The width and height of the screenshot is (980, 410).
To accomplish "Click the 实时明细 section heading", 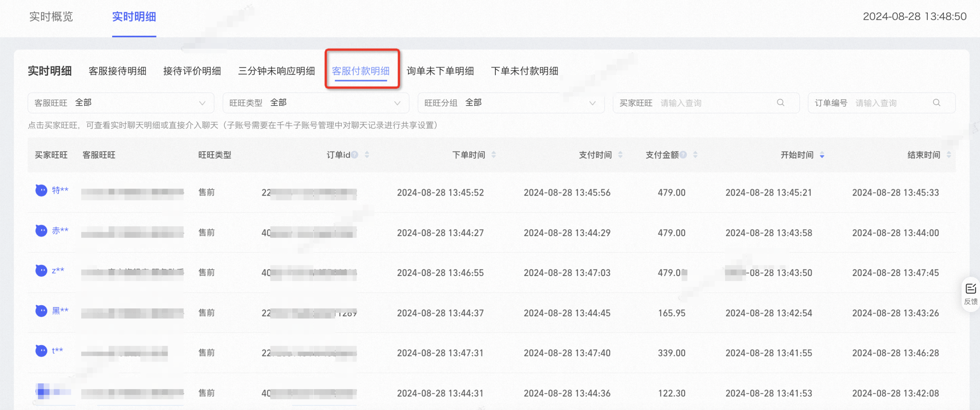I will coord(50,71).
